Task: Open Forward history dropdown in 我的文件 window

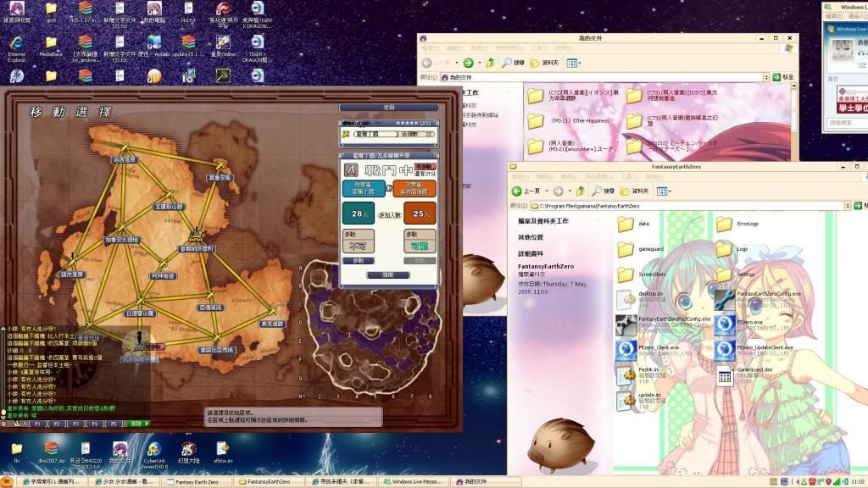Action: click(480, 63)
